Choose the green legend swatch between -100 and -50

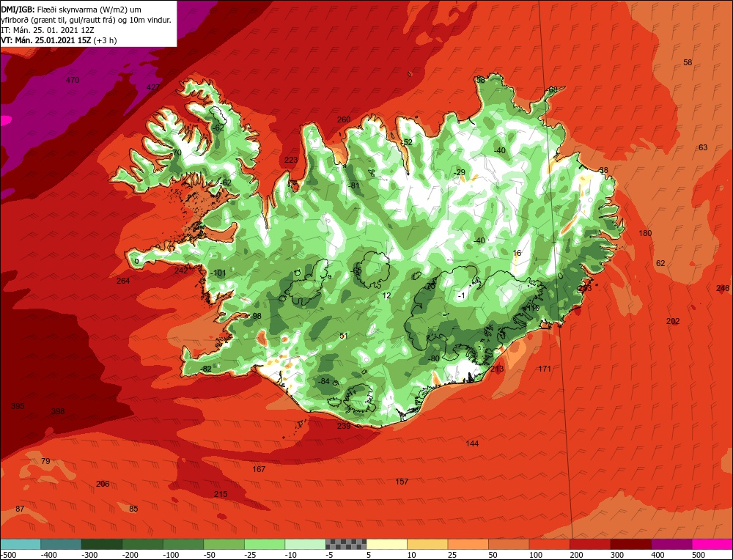pos(183,544)
